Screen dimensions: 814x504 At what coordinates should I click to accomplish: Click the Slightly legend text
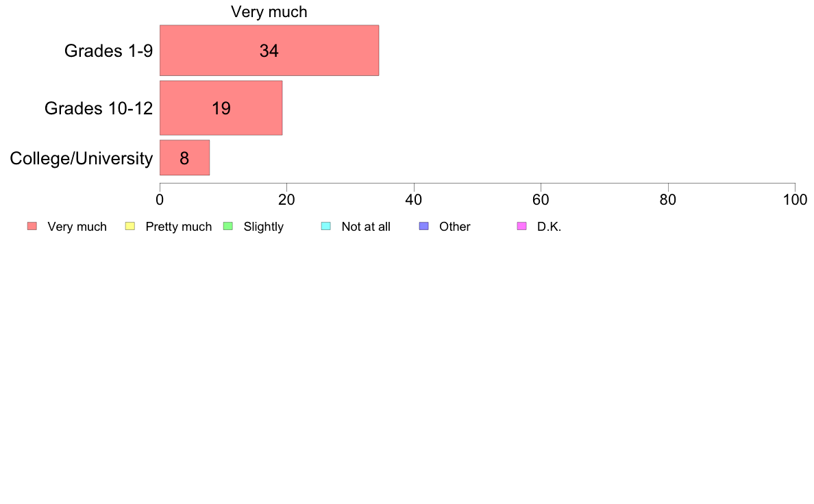click(x=264, y=227)
